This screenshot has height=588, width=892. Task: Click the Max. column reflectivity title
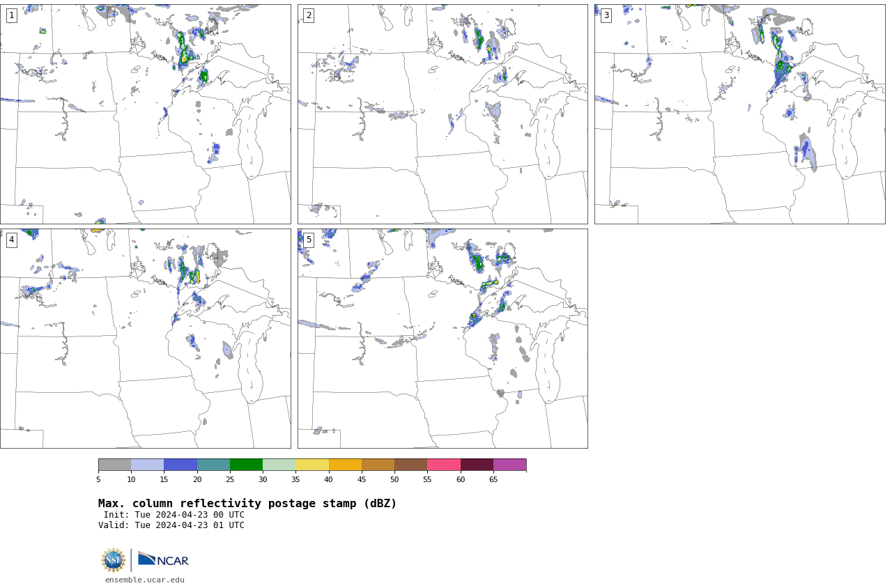247,504
